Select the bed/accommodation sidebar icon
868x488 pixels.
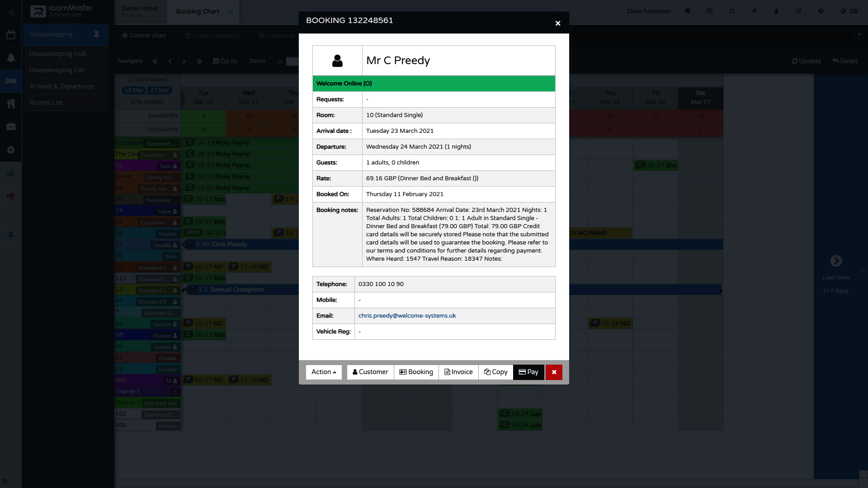(x=11, y=81)
